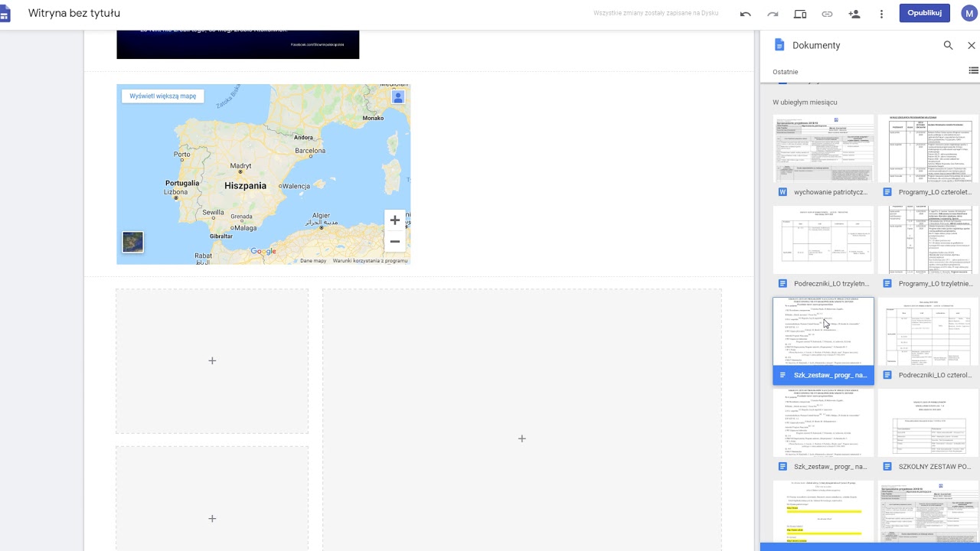Click the map account icon
Image resolution: width=980 pixels, height=551 pixels.
pyautogui.click(x=398, y=96)
